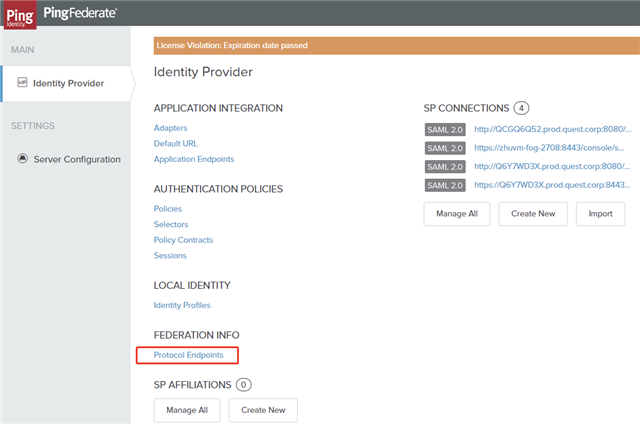Image resolution: width=640 pixels, height=424 pixels.
Task: Open the Policies link
Action: click(168, 209)
